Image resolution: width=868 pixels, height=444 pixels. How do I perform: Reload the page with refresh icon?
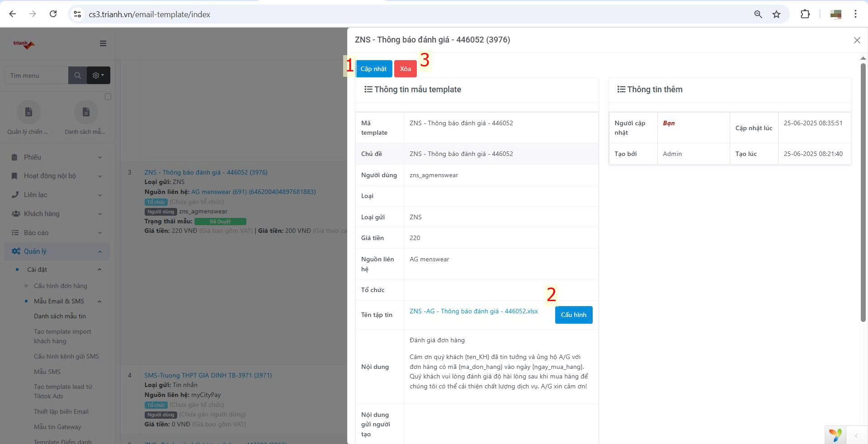coord(53,14)
